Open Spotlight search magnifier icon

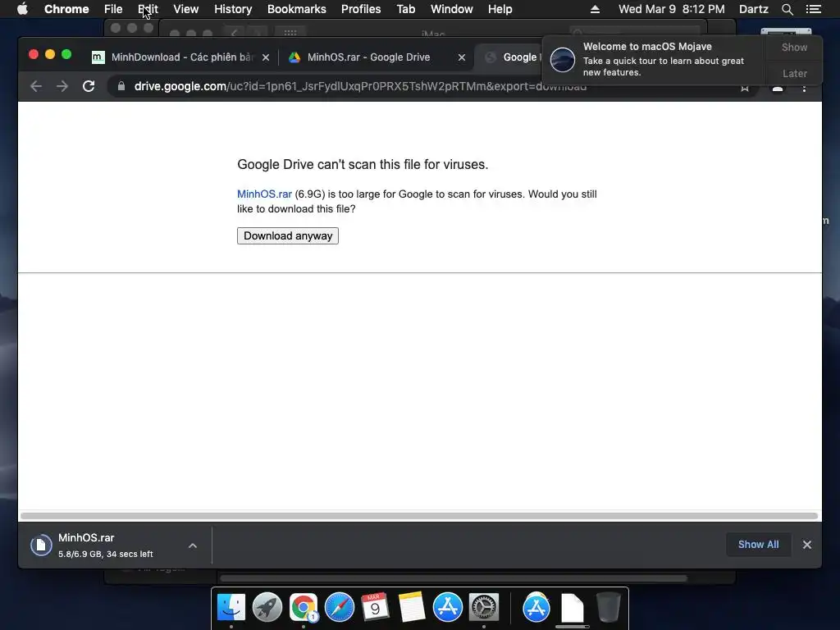tap(787, 9)
